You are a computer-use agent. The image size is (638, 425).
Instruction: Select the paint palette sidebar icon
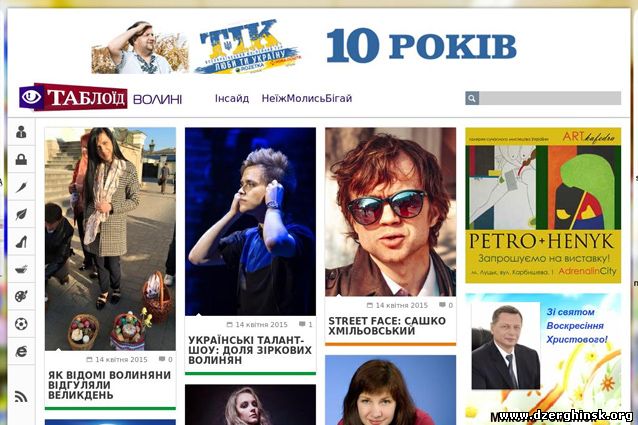pos(21,296)
